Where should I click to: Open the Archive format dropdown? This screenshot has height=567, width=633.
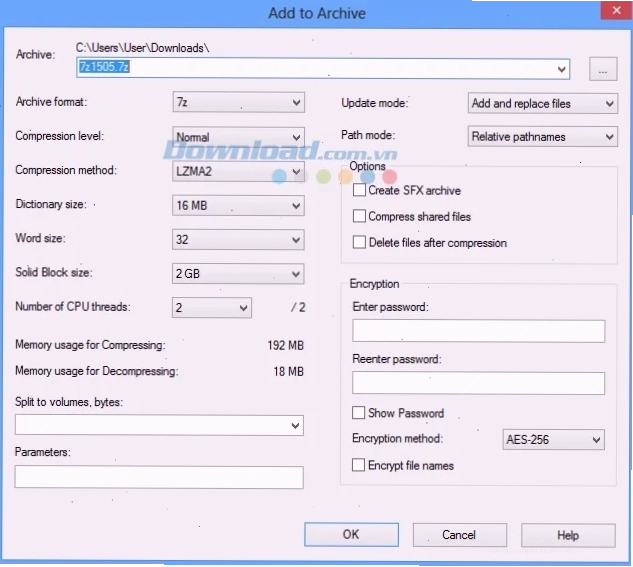click(238, 103)
